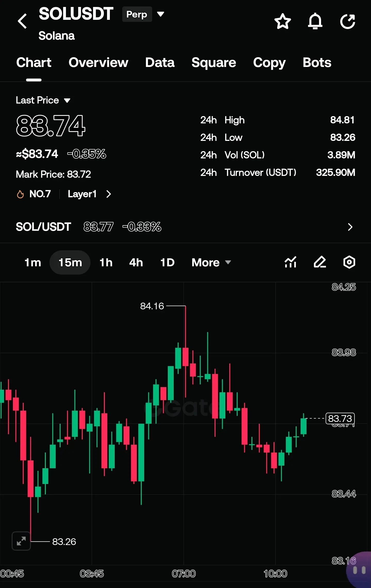Go to the Bots tab
This screenshot has width=371, height=588.
coord(317,63)
